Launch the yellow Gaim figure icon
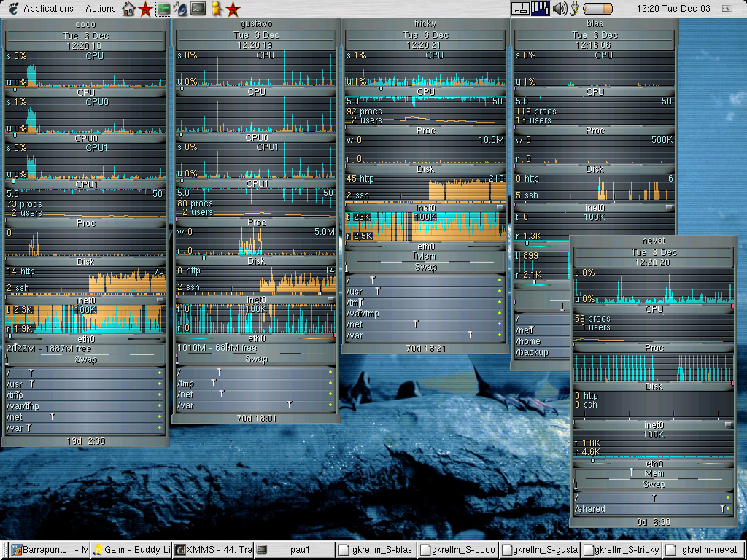The width and height of the screenshot is (747, 560). [216, 9]
